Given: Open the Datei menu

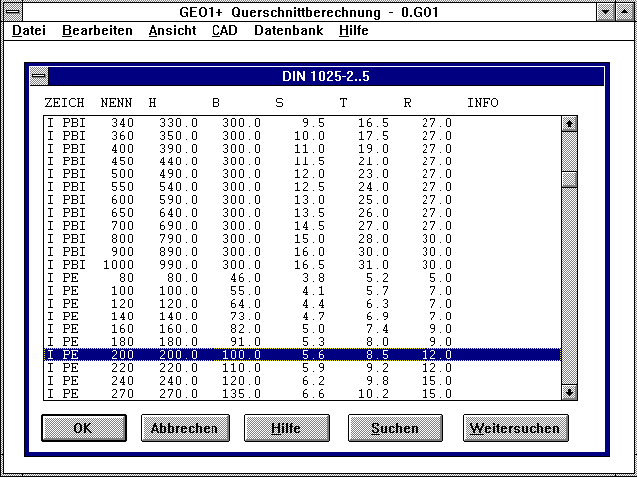Looking at the screenshot, I should [28, 31].
